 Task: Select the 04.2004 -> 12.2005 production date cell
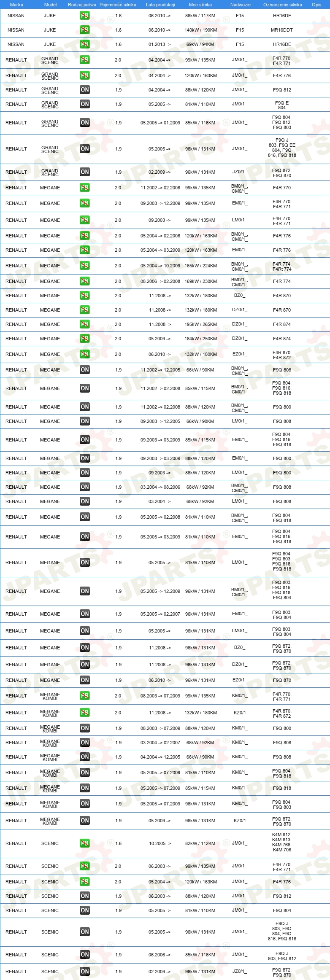tap(160, 757)
